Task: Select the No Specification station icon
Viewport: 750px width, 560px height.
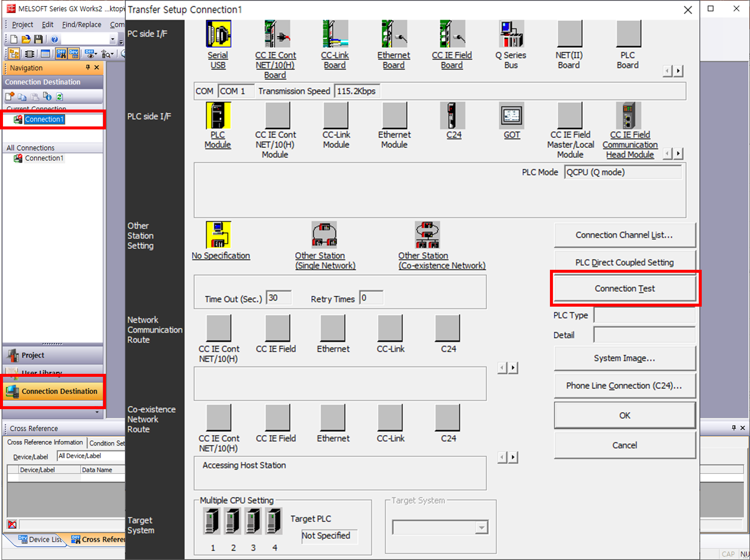Action: tap(218, 234)
